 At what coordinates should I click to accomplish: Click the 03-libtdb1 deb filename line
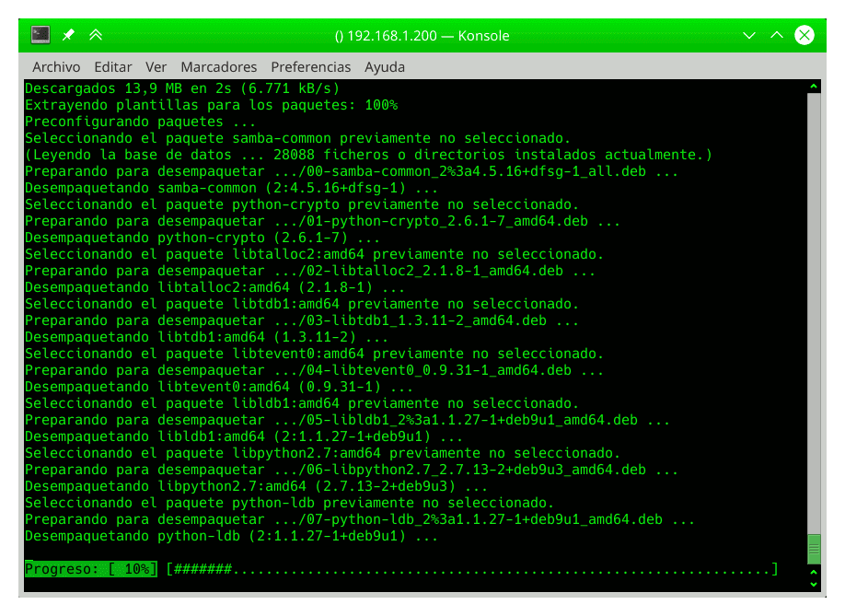point(302,320)
